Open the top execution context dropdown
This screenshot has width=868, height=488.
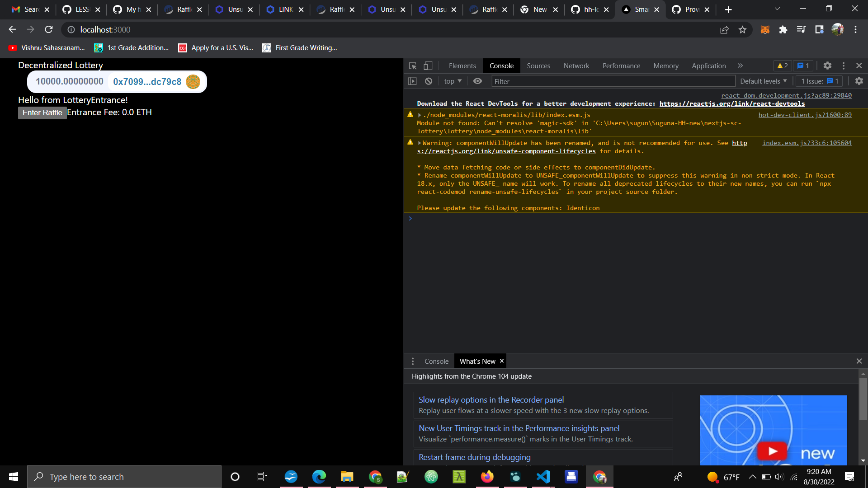point(452,81)
